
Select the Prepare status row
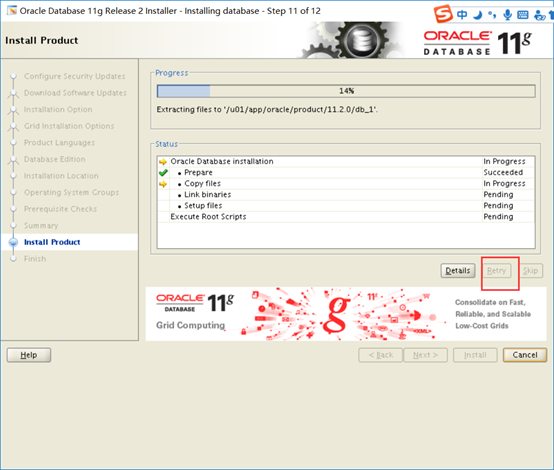[346, 172]
